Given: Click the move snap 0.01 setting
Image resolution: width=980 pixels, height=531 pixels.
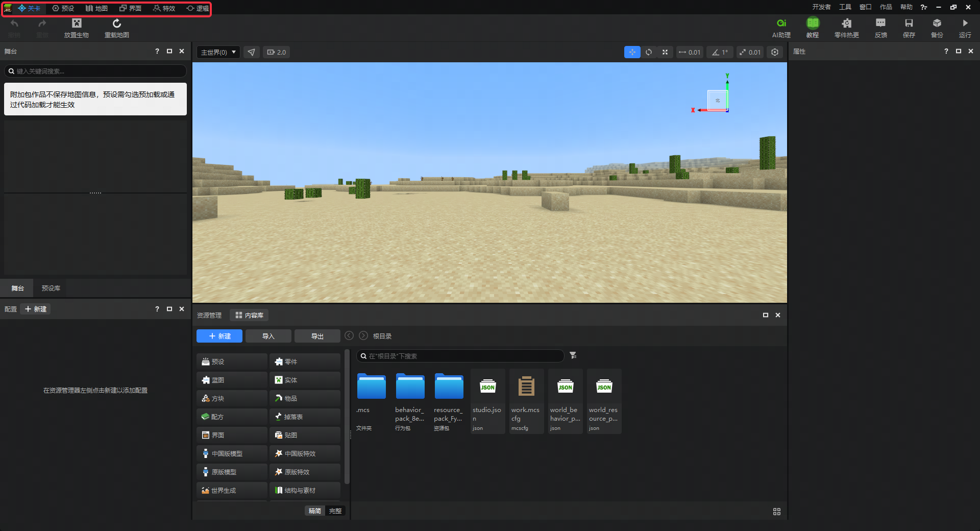Looking at the screenshot, I should tap(690, 52).
